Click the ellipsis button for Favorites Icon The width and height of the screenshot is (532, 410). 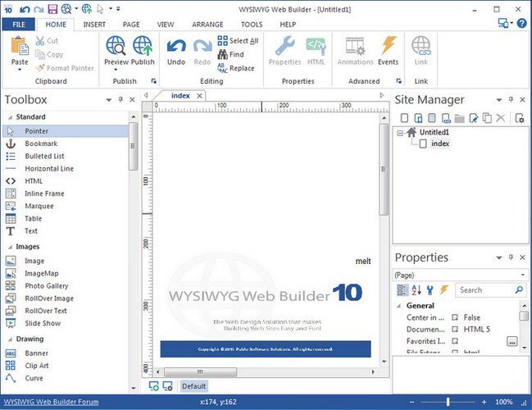pos(512,341)
